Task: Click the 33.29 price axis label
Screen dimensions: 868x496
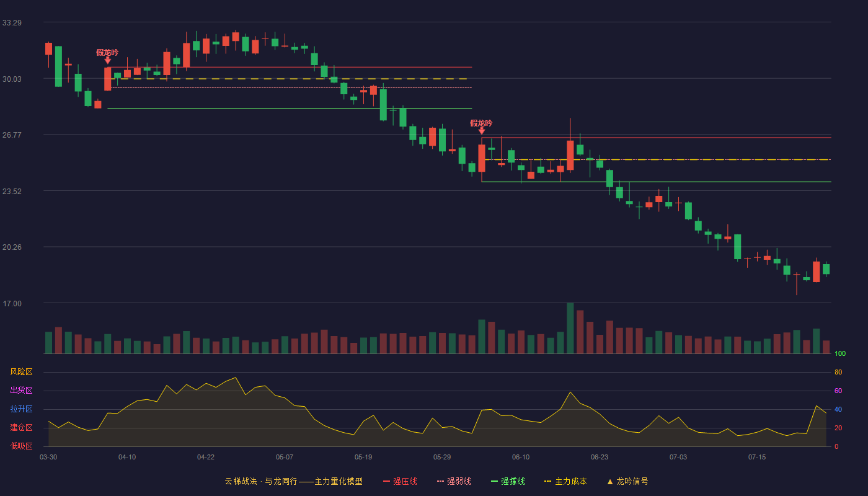Action: pyautogui.click(x=12, y=23)
